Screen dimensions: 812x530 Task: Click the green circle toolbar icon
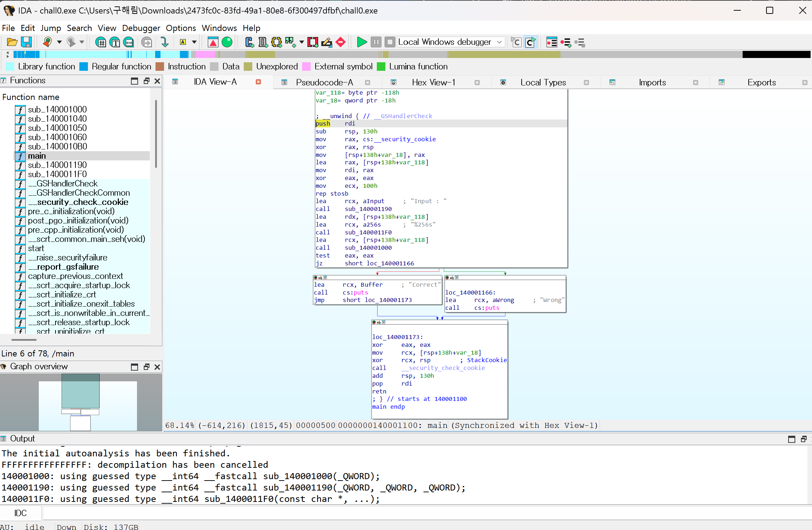(227, 42)
